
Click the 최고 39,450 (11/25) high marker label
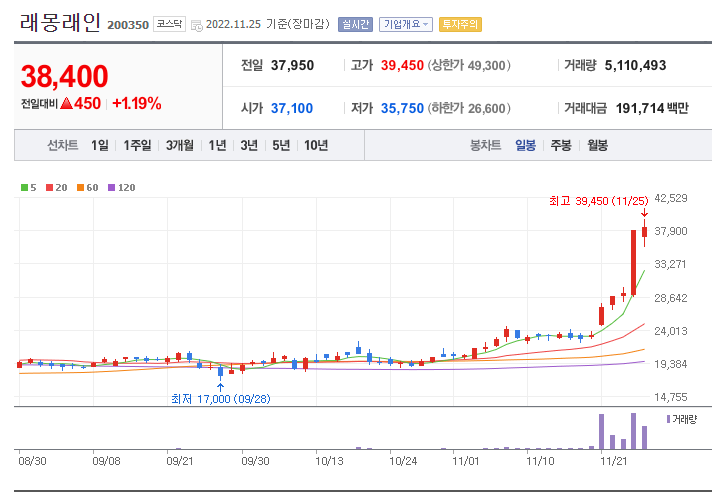[598, 201]
